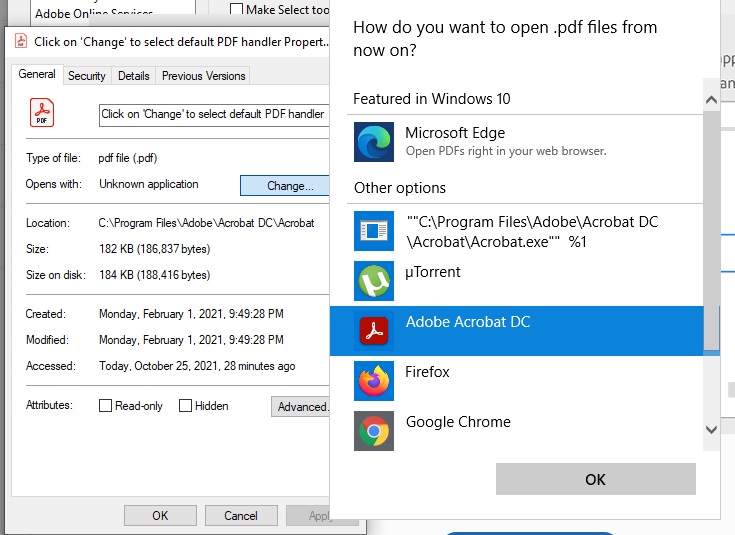Viewport: 735px width, 535px height.
Task: Click 'Featured in Windows 10' heading
Action: [x=432, y=98]
